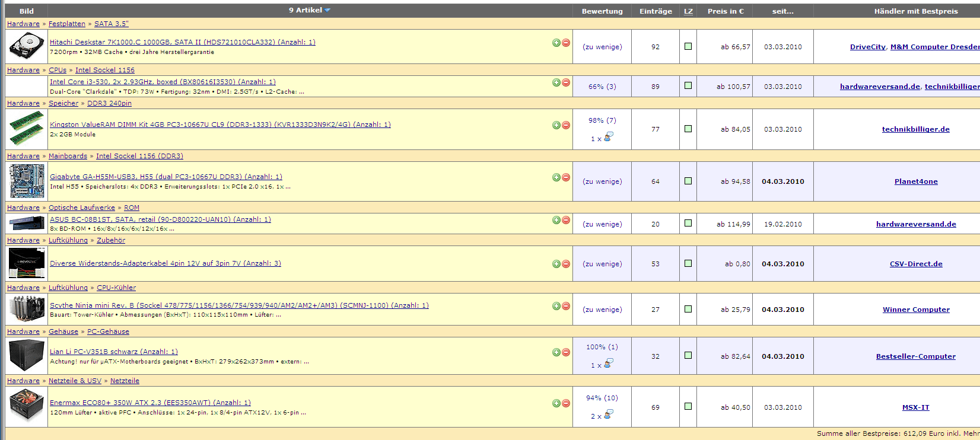Tick the LZ checkbox for Enermax ECO80+
This screenshot has height=440, width=980.
(x=688, y=407)
